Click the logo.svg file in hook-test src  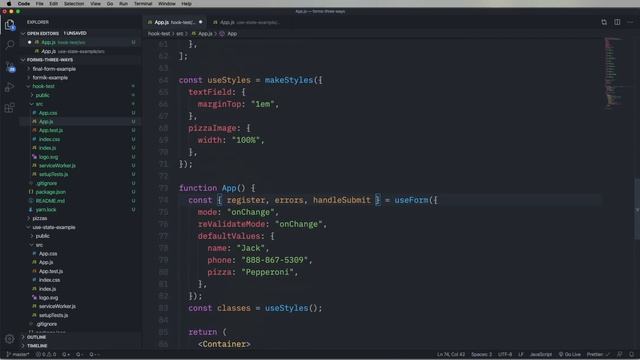click(x=48, y=157)
